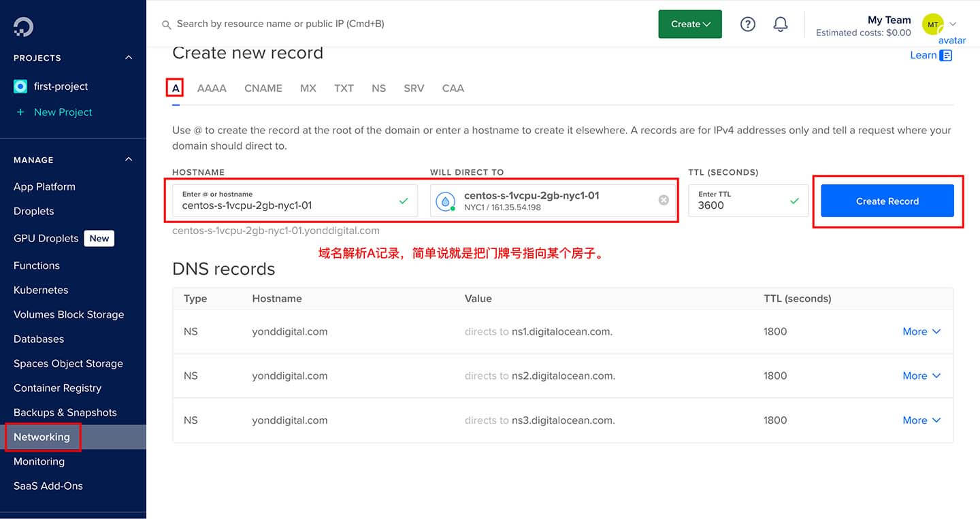This screenshot has height=519, width=980.
Task: Select the A record tab
Action: tap(176, 88)
